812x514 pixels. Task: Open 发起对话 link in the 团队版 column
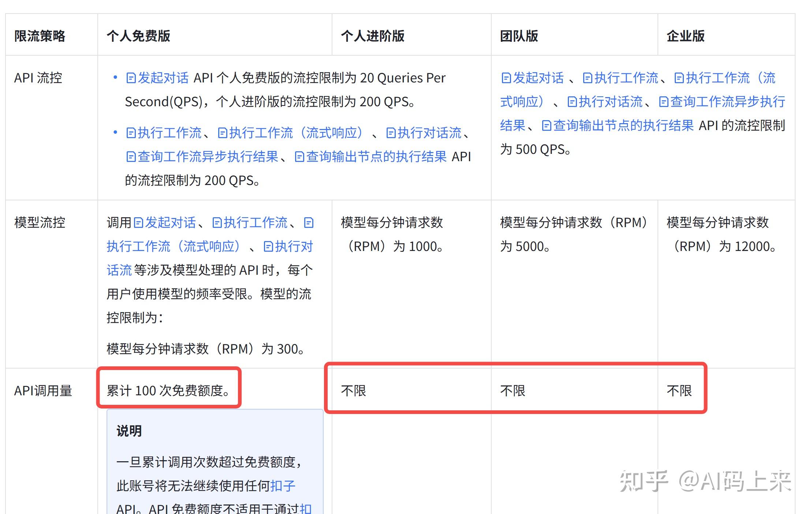tap(538, 78)
